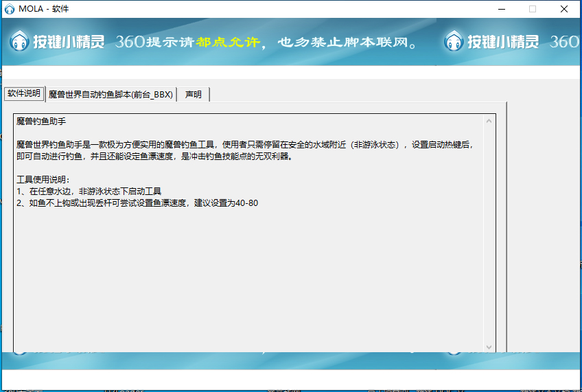This screenshot has height=392, width=582.
Task: Switch to the 软件说明 tab
Action: 24,93
